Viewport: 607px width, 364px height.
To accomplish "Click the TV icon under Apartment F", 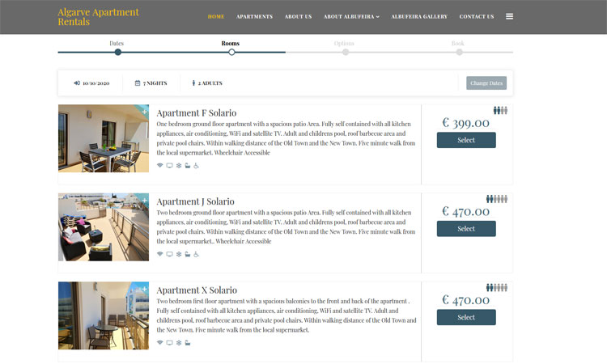I will [169, 166].
